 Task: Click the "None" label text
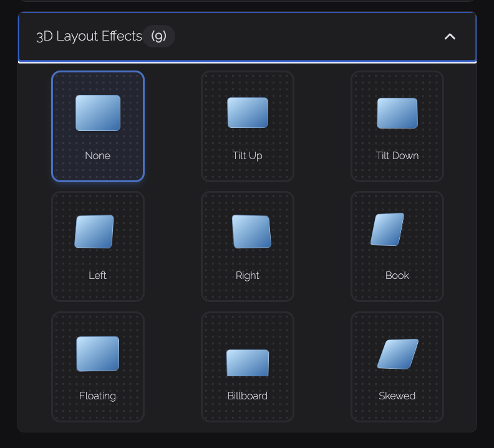tap(98, 156)
